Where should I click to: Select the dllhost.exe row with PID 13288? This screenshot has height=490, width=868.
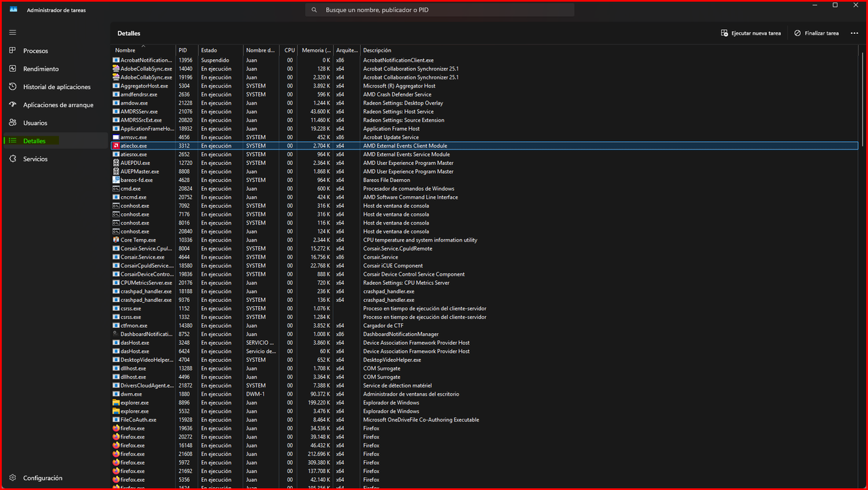(x=484, y=369)
